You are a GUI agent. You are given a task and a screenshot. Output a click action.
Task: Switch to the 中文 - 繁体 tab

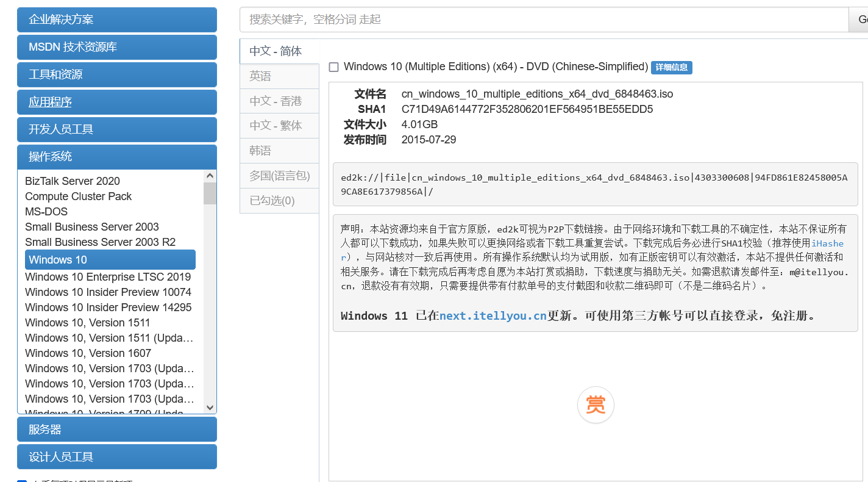point(279,126)
